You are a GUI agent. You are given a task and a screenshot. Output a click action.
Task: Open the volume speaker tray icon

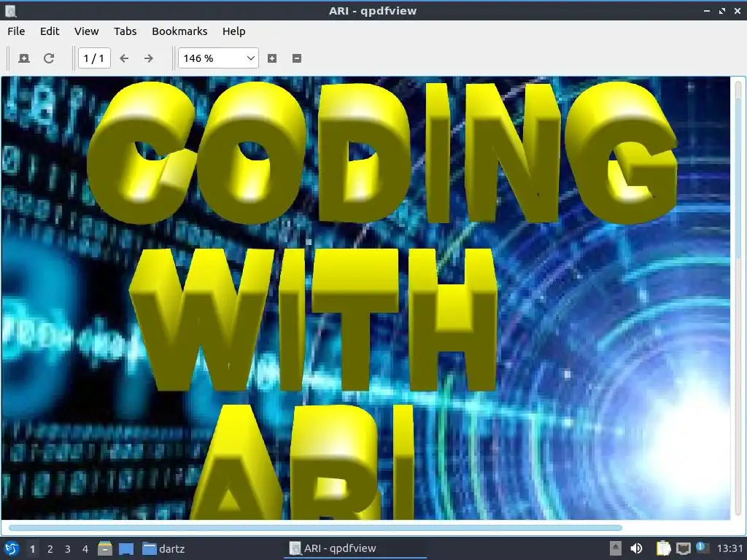click(636, 548)
